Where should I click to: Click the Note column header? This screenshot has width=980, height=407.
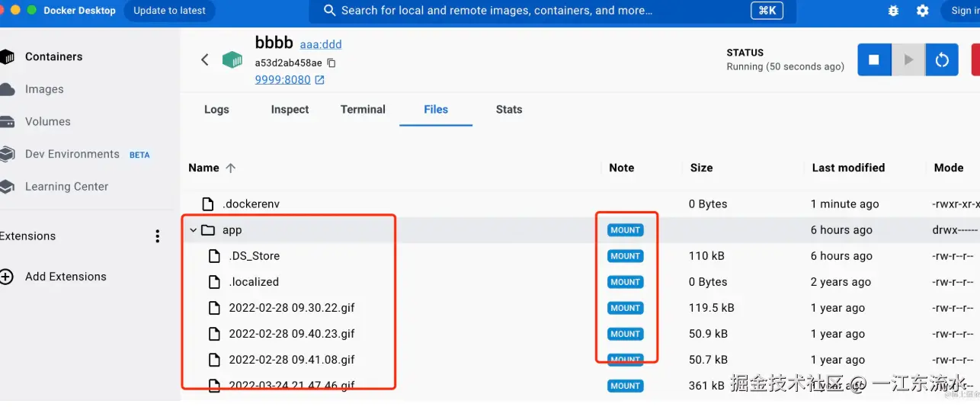[621, 168]
